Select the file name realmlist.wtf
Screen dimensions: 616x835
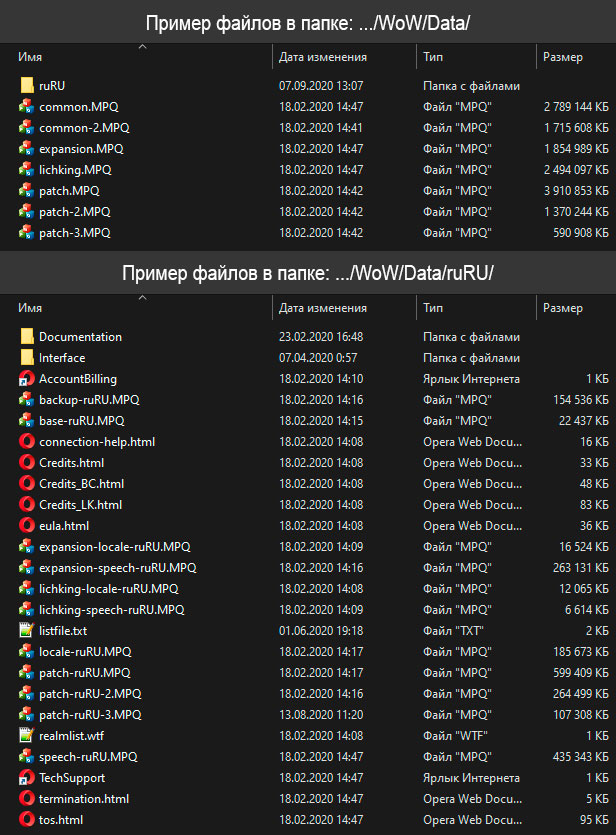point(71,735)
